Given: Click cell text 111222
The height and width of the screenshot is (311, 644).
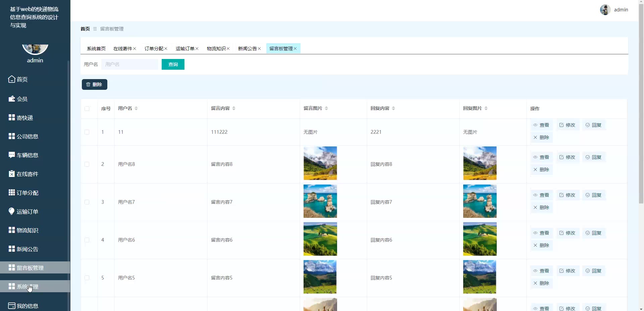Looking at the screenshot, I should [x=219, y=132].
